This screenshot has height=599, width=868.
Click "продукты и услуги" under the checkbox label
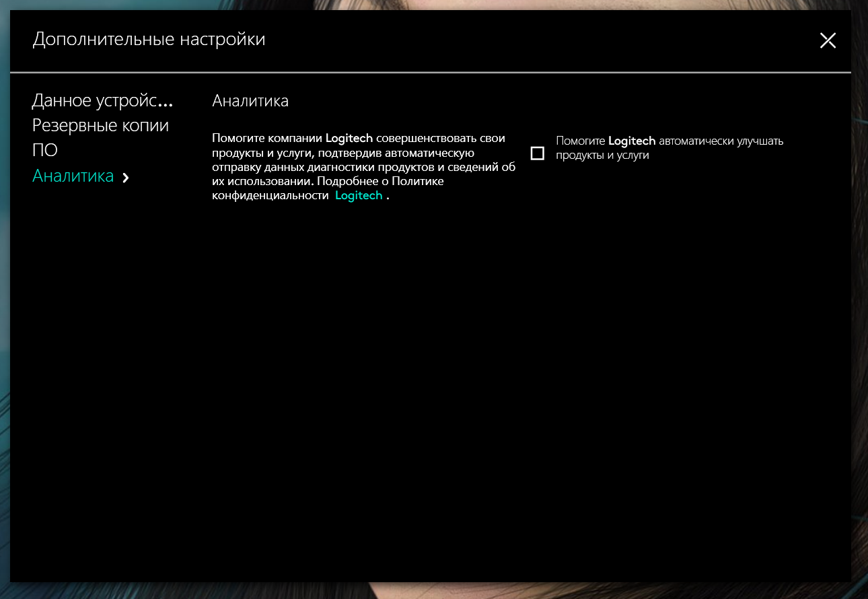tap(602, 155)
